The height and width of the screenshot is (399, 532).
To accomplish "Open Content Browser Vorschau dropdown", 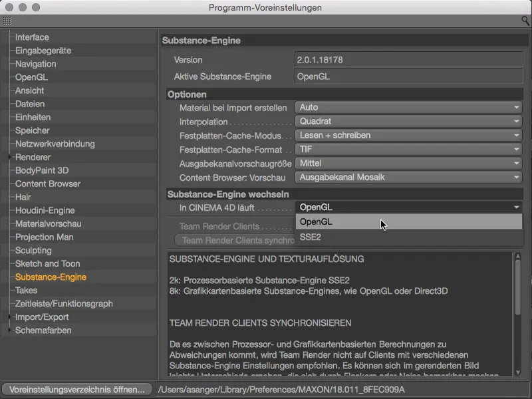I will [408, 177].
